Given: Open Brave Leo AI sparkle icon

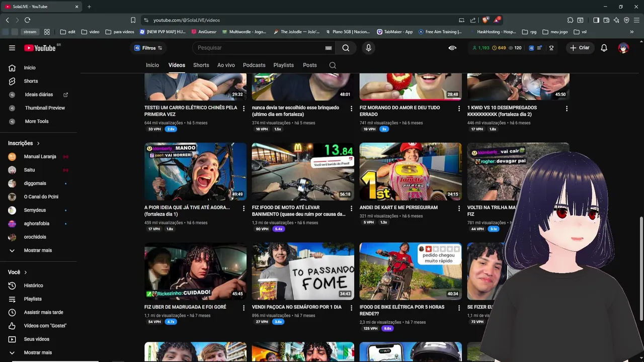Looking at the screenshot, I should click(x=616, y=20).
